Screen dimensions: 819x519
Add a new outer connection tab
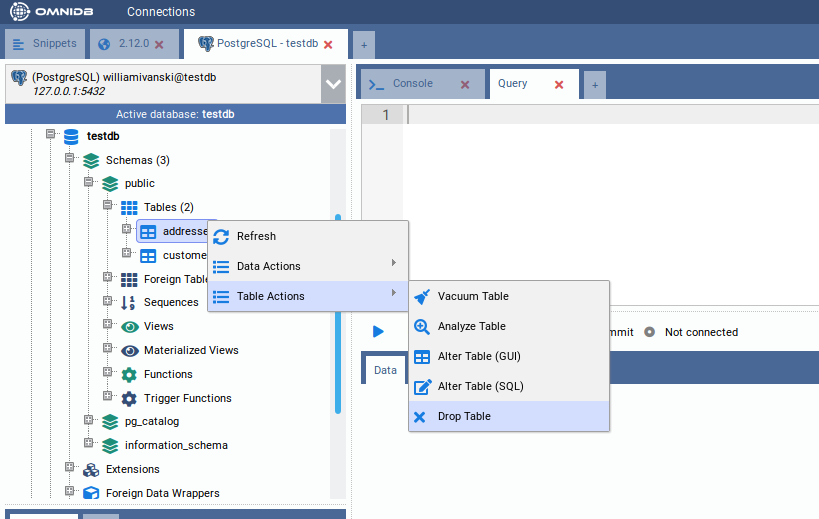tap(364, 45)
